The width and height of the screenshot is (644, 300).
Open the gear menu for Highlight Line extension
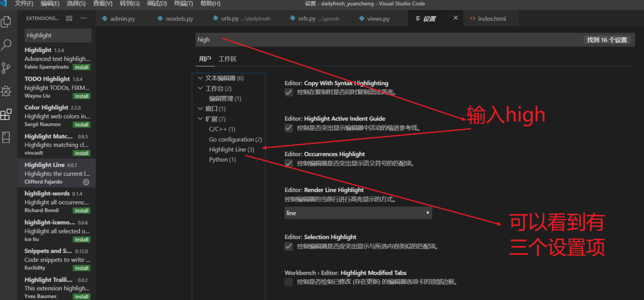tap(86, 182)
